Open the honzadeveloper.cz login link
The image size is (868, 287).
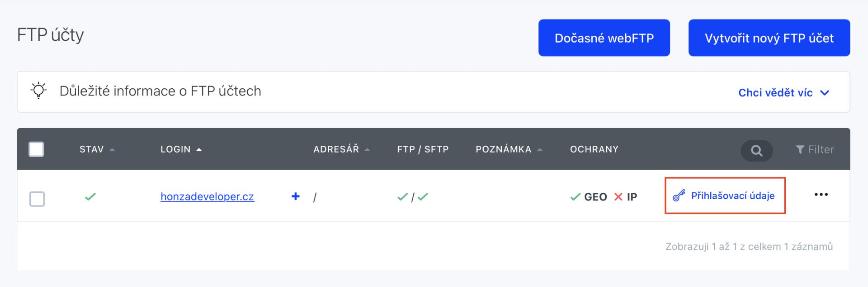tap(207, 196)
